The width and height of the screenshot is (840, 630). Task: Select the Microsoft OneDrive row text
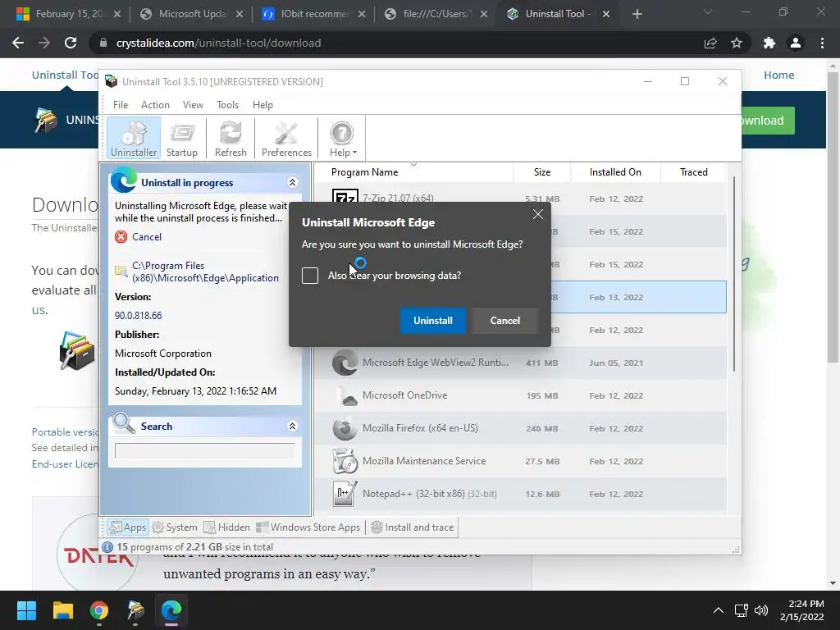[x=404, y=395]
